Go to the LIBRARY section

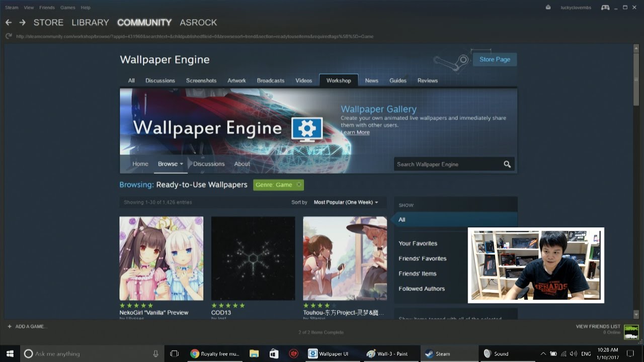[90, 23]
